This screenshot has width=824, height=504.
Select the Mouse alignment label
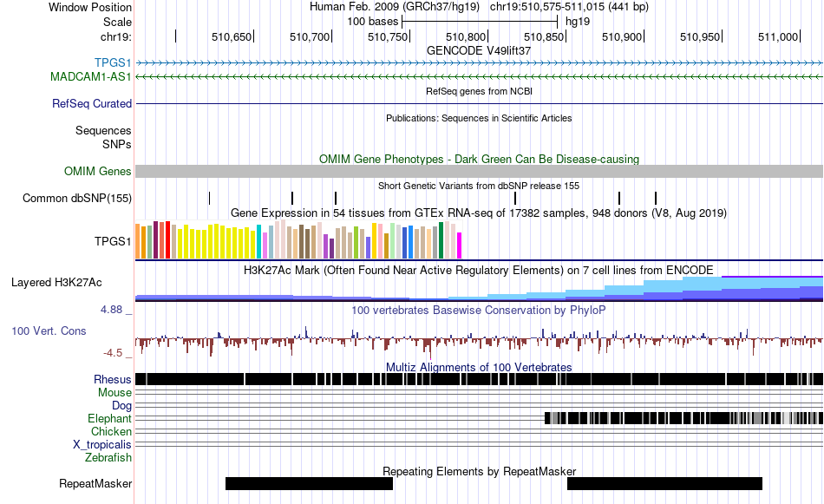point(114,393)
